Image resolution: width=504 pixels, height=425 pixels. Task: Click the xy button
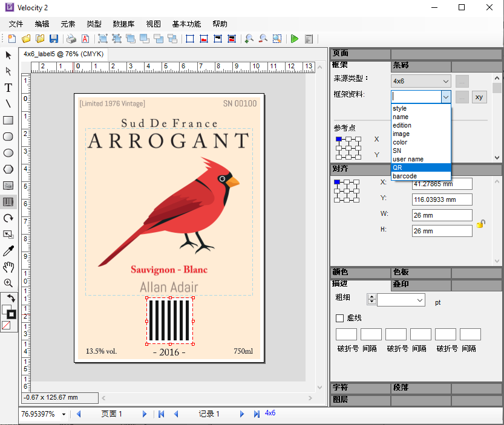pos(479,97)
